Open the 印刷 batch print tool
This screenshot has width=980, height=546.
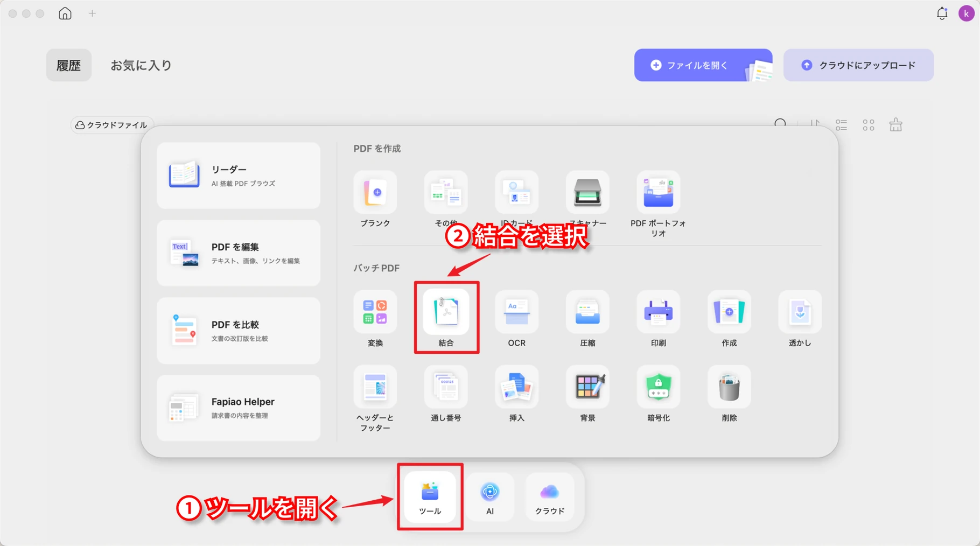658,312
